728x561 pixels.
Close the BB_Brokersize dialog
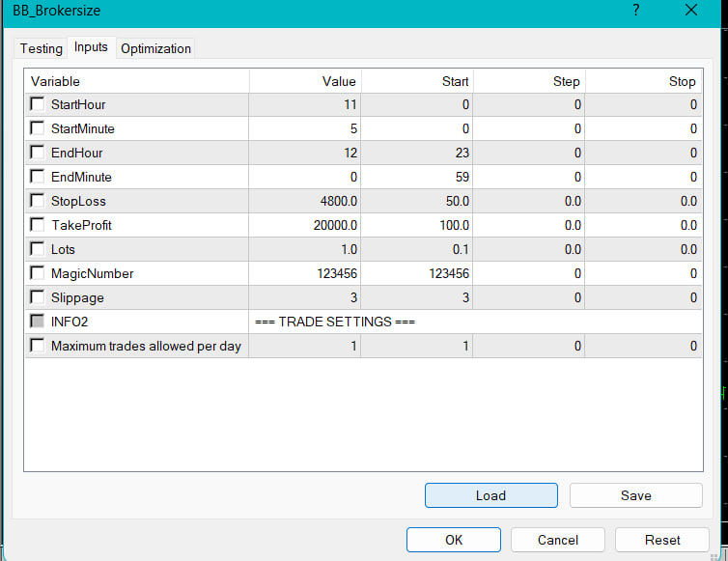click(690, 11)
